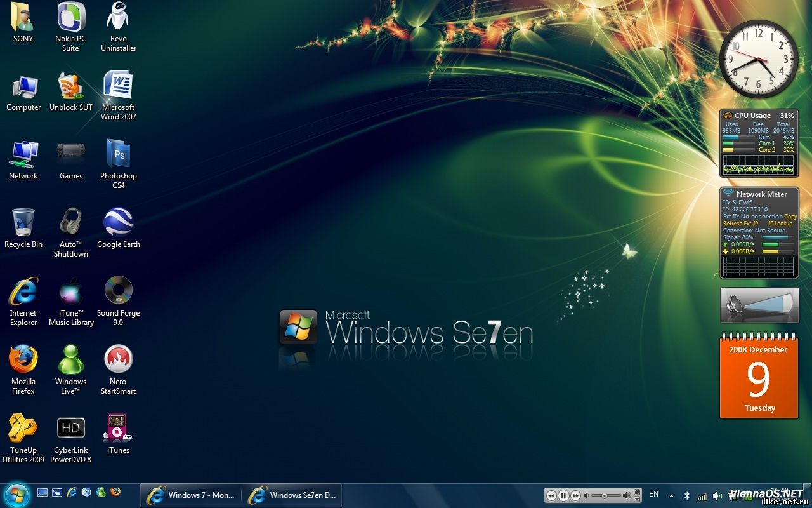Click the system tray speaker volume icon
812x508 pixels.
pos(717,495)
